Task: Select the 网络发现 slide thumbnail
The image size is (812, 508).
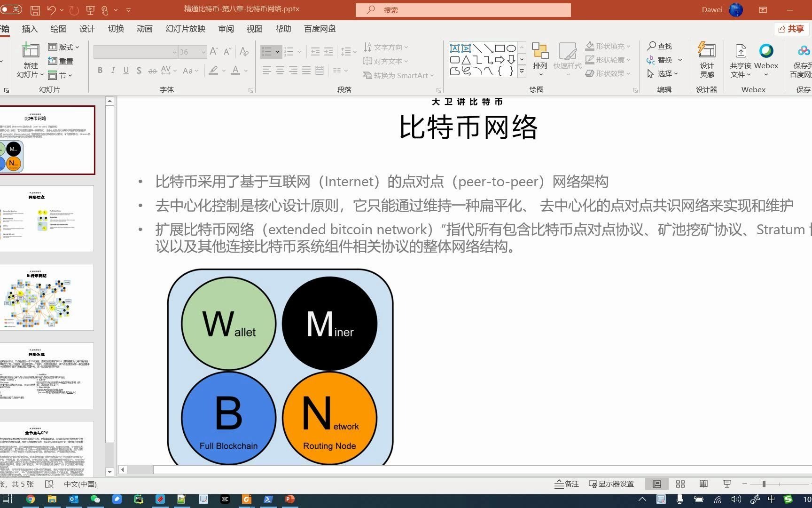Action: point(47,376)
